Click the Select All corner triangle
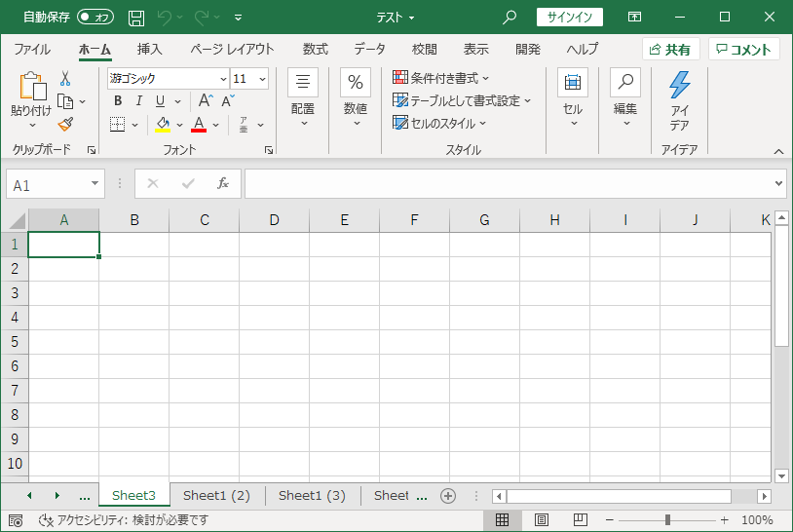The image size is (793, 532). pos(17,220)
